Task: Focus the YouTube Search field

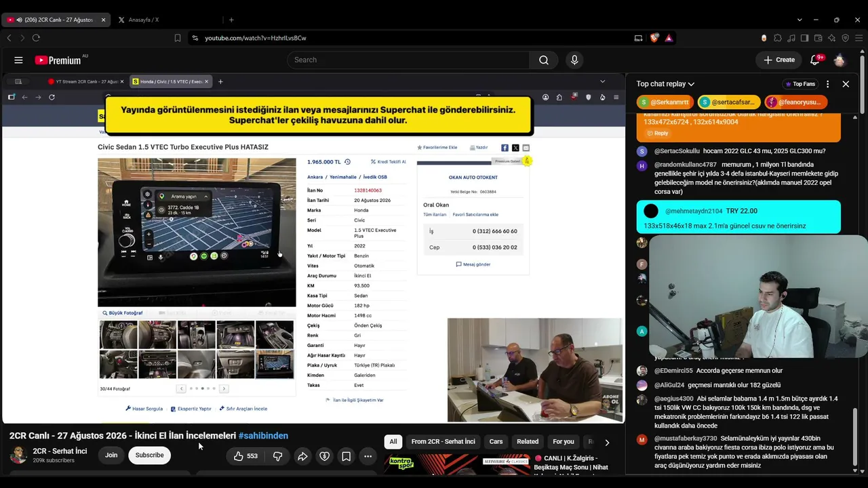Action: click(x=408, y=60)
